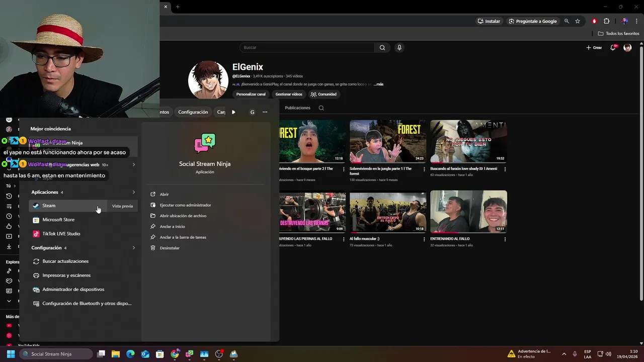Click Personalizar canal button
The height and width of the screenshot is (362, 644).
pyautogui.click(x=251, y=94)
